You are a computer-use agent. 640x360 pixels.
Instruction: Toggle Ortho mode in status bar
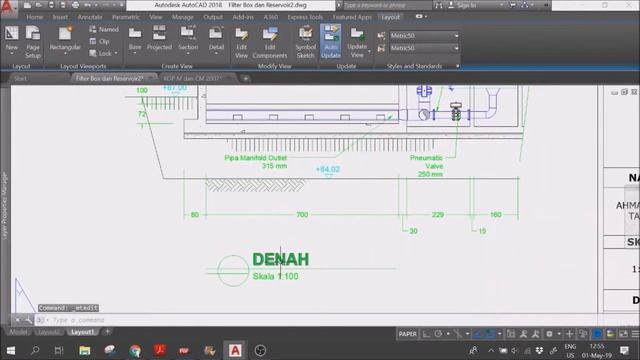(426, 334)
